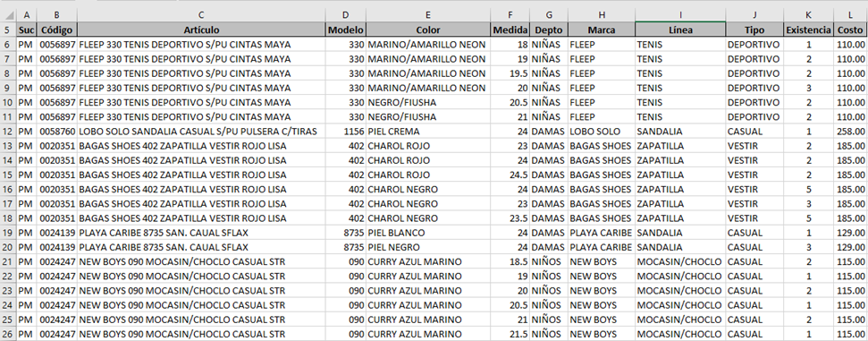
Task: Click the Marca header cell
Action: pyautogui.click(x=602, y=30)
